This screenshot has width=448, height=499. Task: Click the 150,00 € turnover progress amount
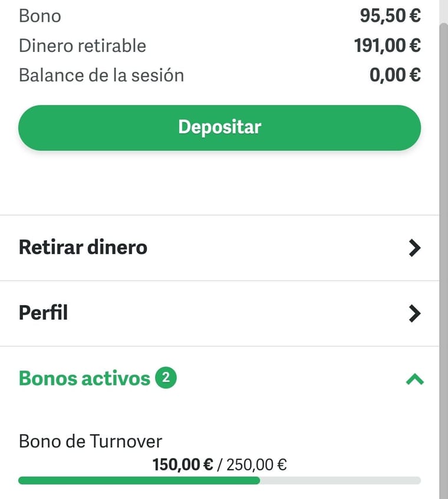coord(183,465)
